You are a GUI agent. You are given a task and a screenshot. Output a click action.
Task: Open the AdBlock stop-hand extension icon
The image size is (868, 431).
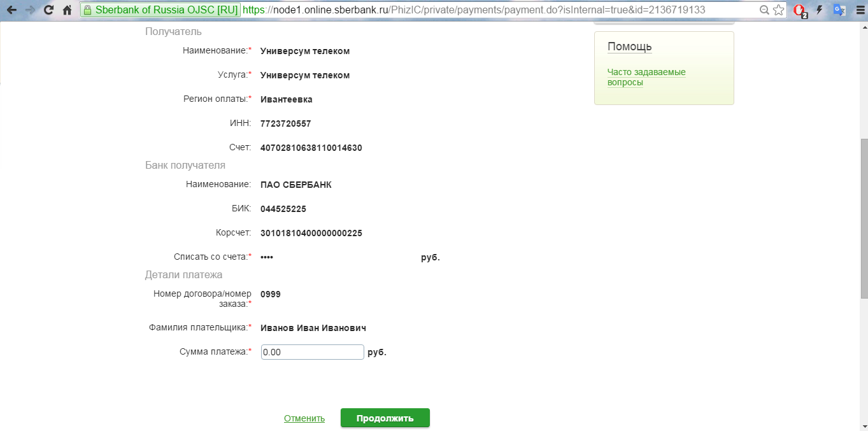[x=800, y=10]
